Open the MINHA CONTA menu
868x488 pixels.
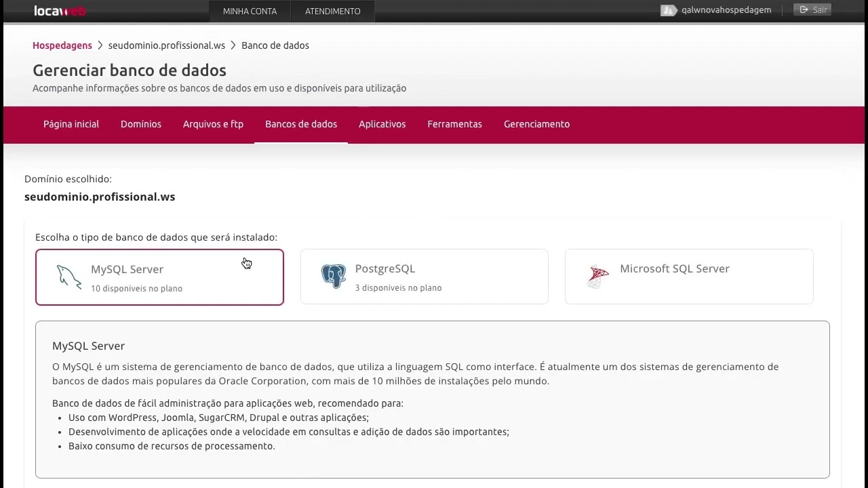pyautogui.click(x=250, y=12)
